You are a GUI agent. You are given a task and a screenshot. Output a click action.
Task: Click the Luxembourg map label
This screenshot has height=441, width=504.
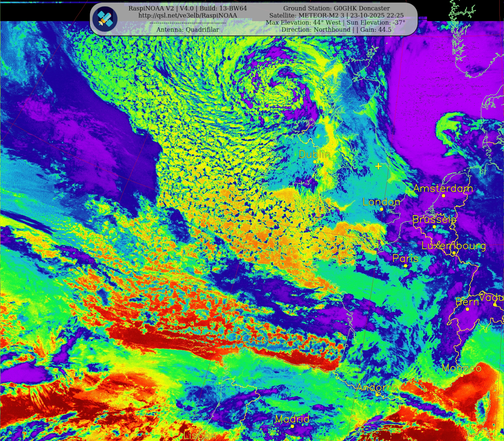coord(454,246)
